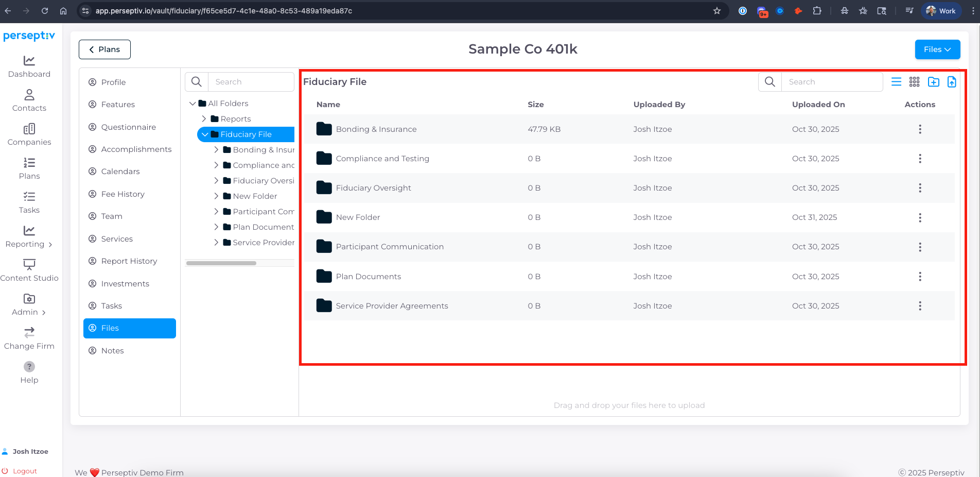Open actions menu for Participant Communication

tap(920, 247)
